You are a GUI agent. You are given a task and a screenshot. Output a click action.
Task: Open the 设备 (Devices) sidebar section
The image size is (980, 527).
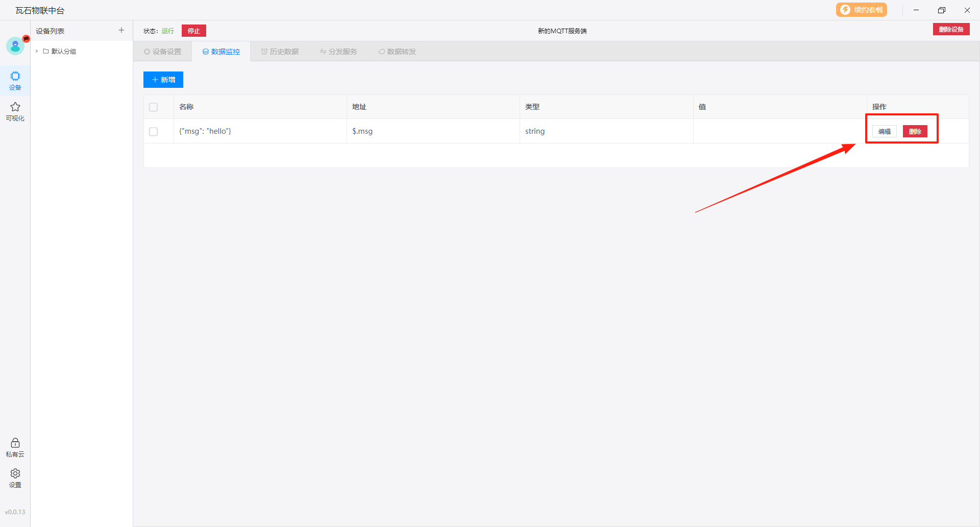click(15, 81)
